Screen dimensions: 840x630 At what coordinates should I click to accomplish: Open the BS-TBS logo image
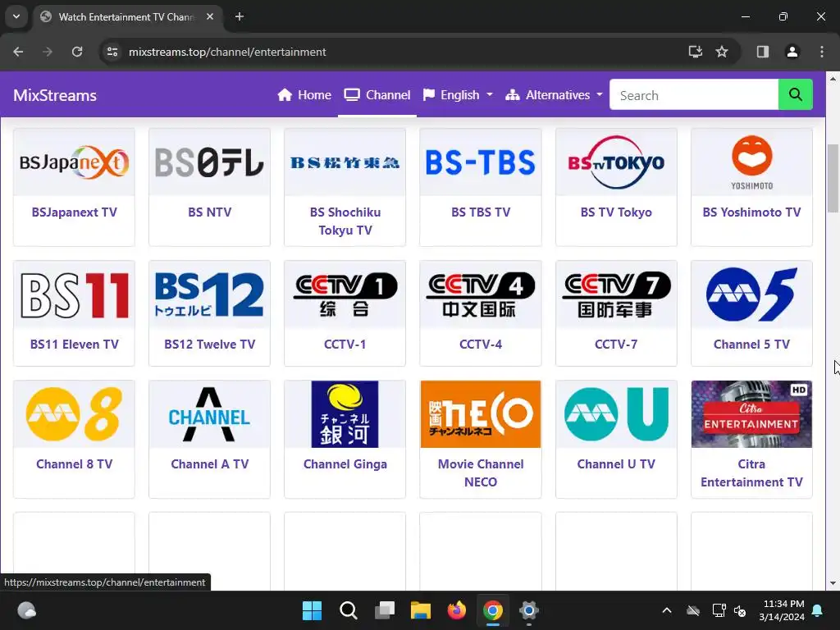pos(481,162)
